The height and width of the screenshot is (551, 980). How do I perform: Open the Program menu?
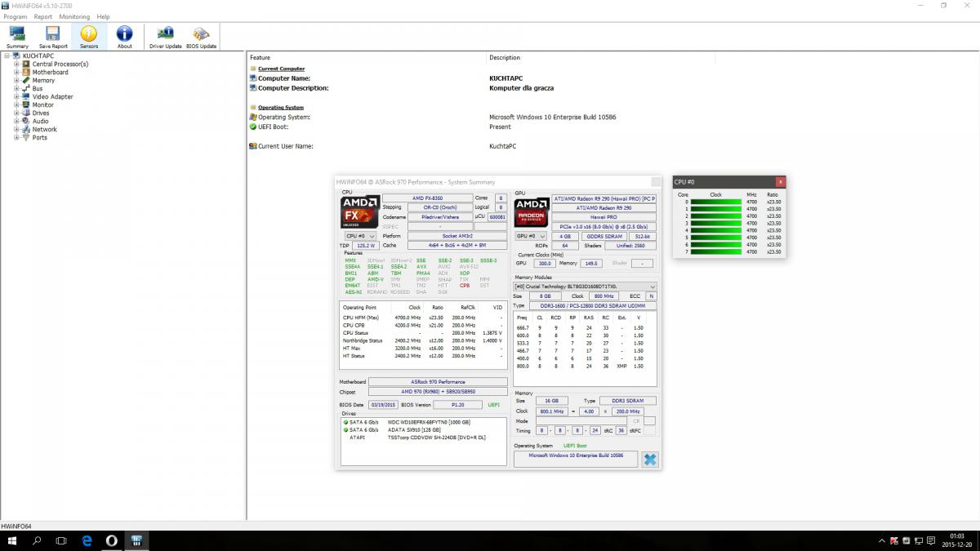[16, 16]
